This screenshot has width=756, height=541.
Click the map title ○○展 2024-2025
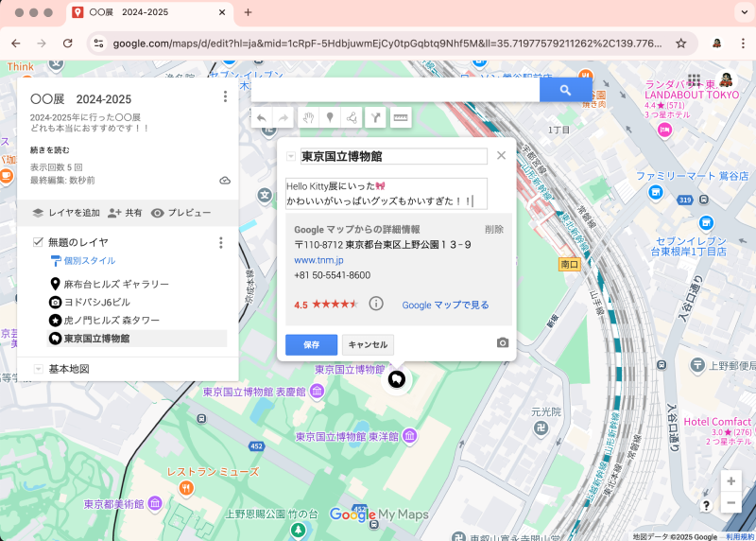(x=80, y=99)
